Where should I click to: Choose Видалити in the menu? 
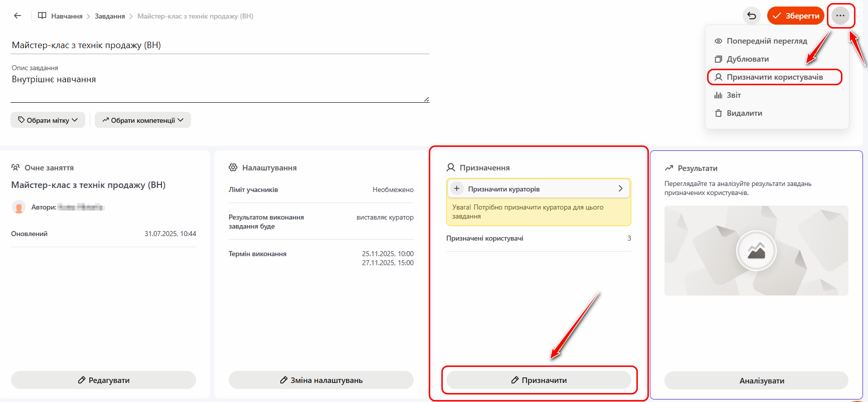744,113
